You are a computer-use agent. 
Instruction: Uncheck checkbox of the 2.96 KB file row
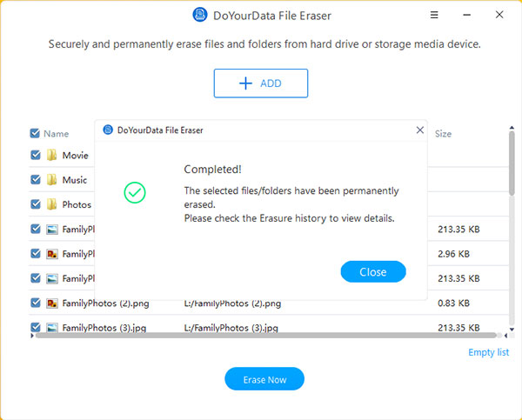tap(36, 253)
